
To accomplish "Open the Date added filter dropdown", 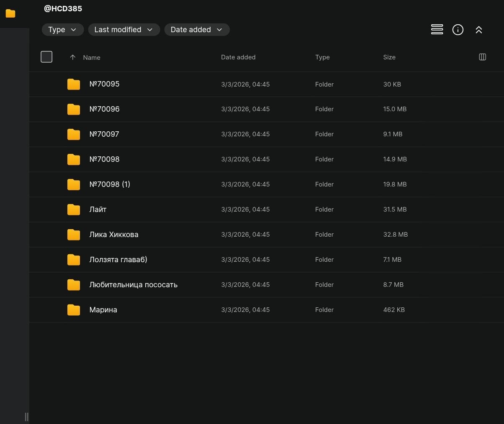I will tap(196, 30).
